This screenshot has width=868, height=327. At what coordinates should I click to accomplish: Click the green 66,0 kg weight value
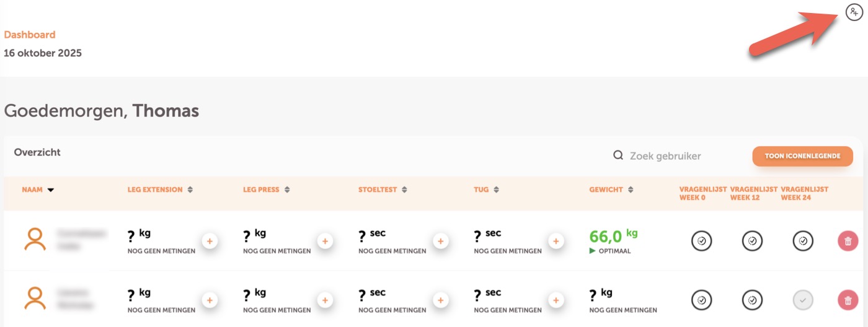[x=613, y=235]
